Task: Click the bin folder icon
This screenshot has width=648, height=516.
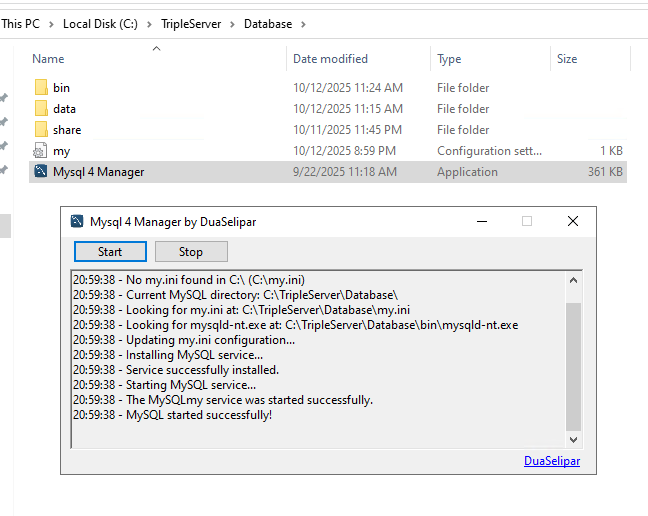Action: click(41, 88)
